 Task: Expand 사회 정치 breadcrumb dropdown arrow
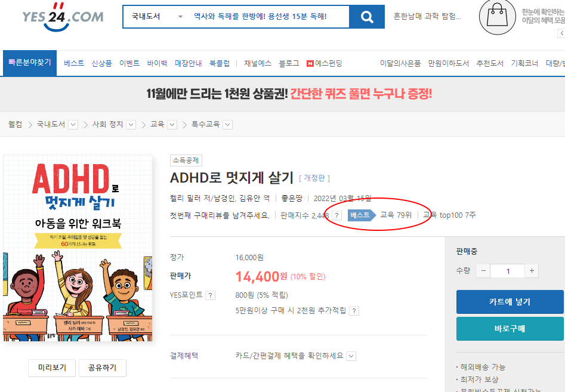(x=131, y=125)
